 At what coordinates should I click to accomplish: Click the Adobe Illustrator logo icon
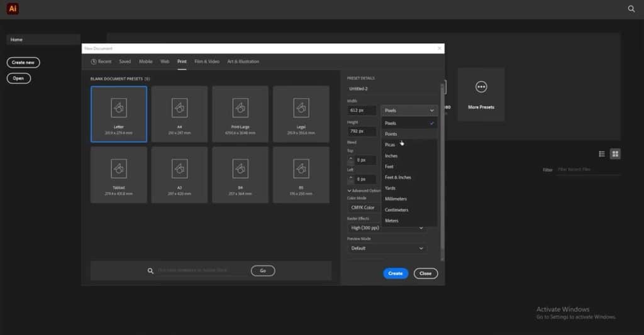click(x=13, y=9)
